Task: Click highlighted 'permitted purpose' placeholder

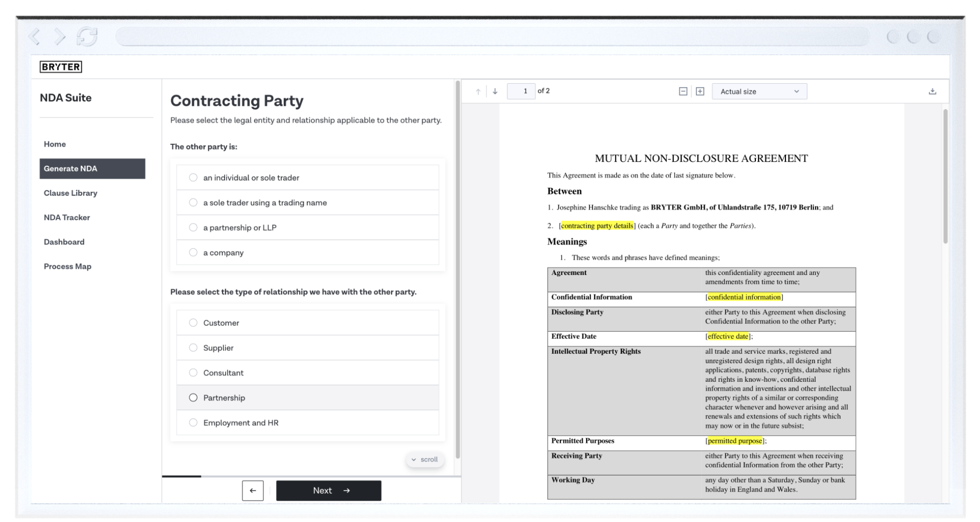Action: click(735, 441)
